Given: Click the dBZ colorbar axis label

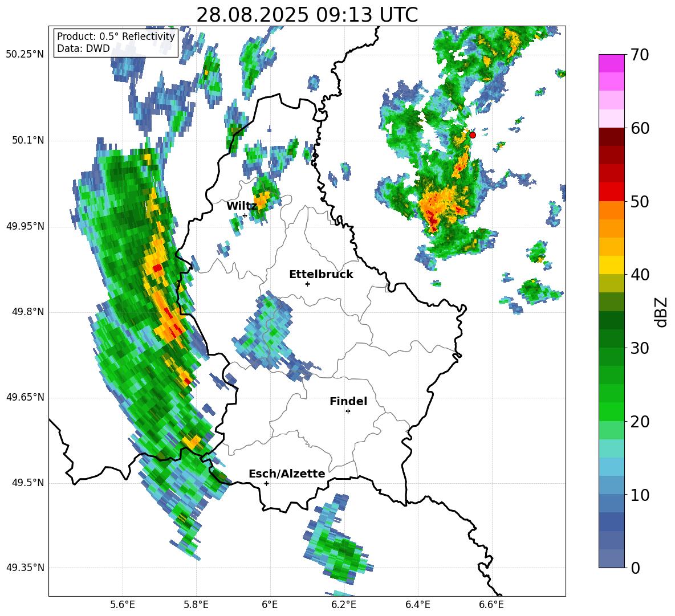Looking at the screenshot, I should click(661, 312).
